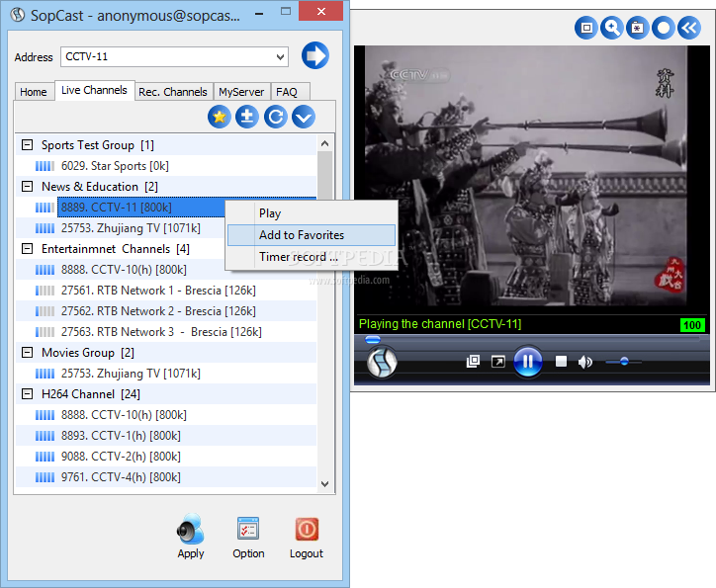Click the channel list scroll down arrow
The width and height of the screenshot is (716, 588).
click(x=324, y=484)
